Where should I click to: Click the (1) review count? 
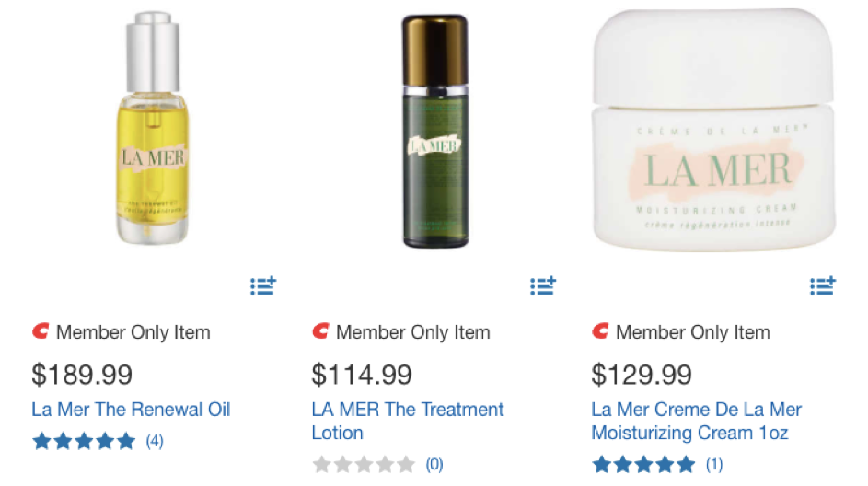(x=713, y=464)
